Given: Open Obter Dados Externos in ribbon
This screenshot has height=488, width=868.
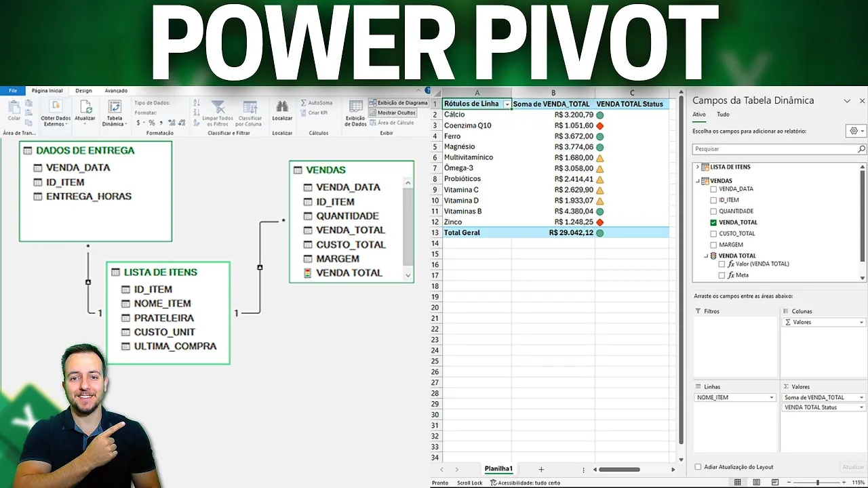Looking at the screenshot, I should coord(56,113).
